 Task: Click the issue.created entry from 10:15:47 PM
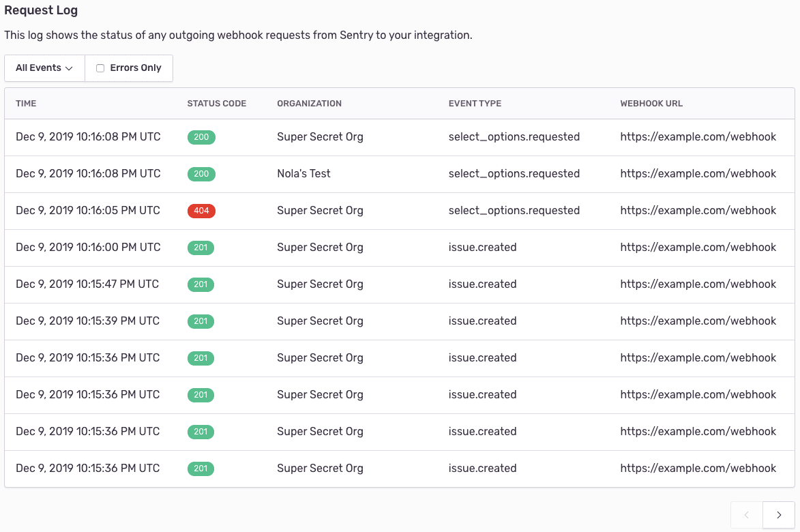tap(483, 284)
